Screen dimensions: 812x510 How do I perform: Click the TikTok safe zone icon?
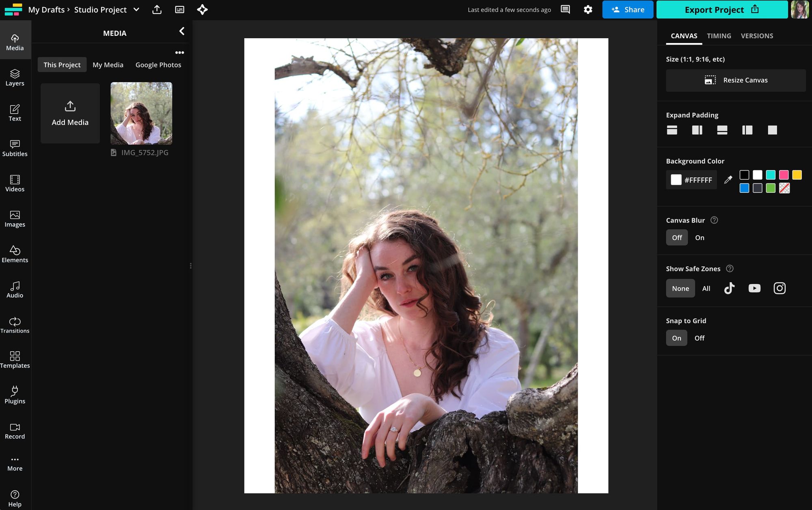729,288
